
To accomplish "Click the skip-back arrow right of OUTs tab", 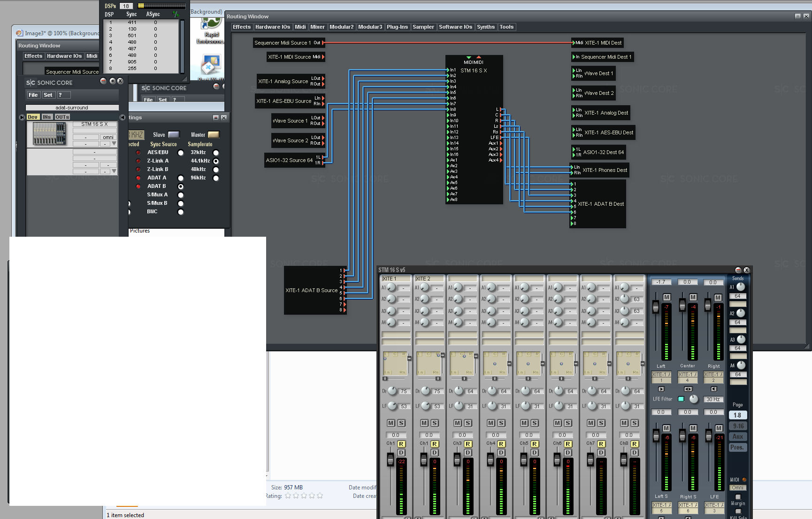I will pos(123,117).
